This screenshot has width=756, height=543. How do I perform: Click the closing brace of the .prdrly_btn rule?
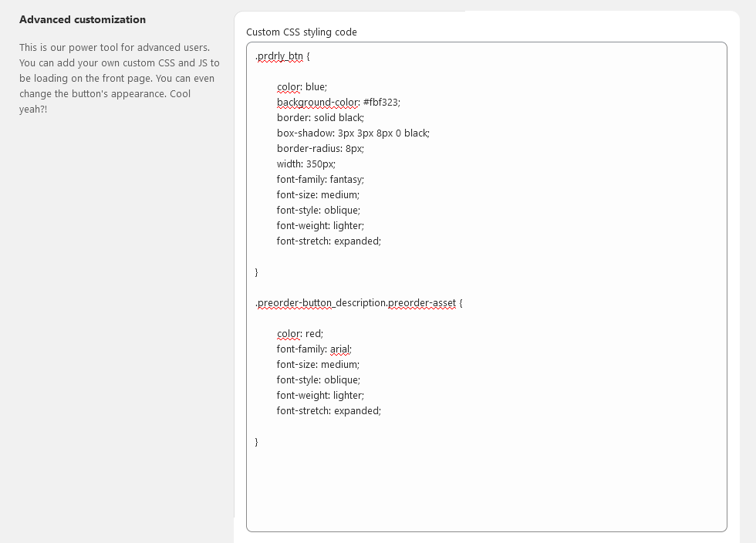click(x=257, y=272)
